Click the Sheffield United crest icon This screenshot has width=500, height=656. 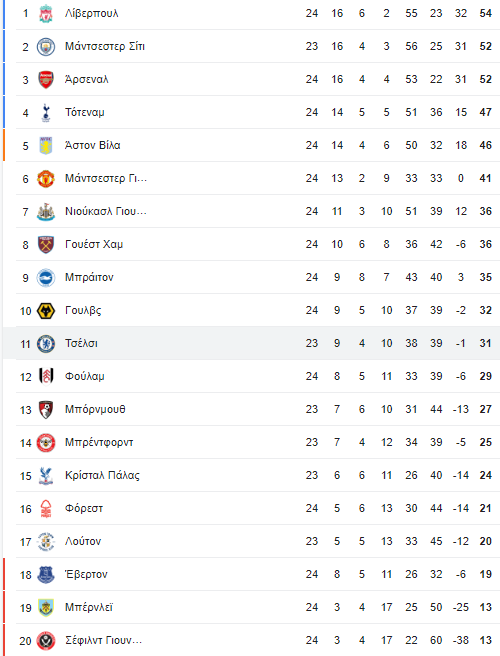pos(46,641)
